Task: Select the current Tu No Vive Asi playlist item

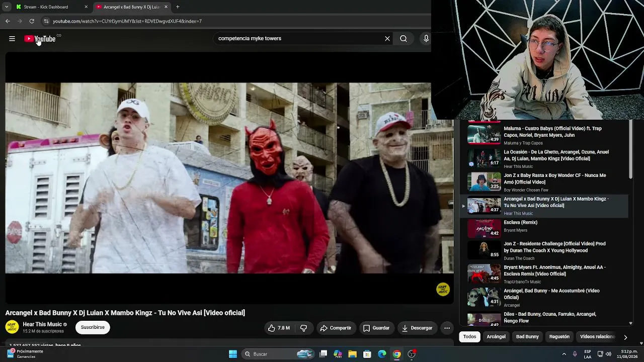Action: click(x=544, y=206)
